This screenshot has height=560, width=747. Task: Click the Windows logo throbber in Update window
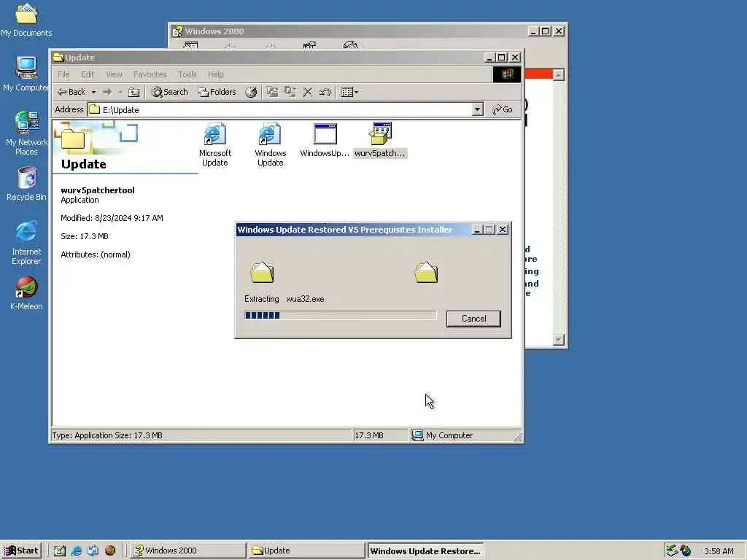(x=507, y=74)
